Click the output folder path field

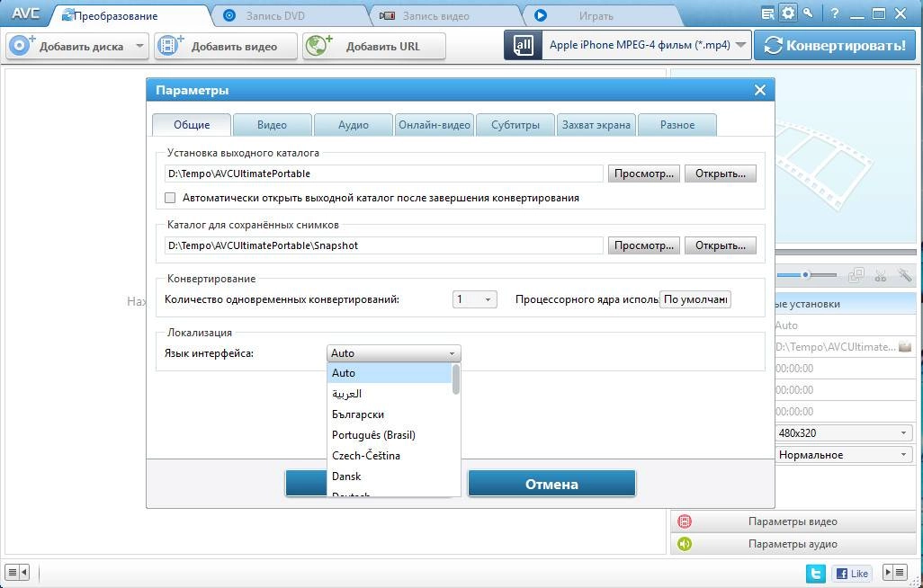[384, 174]
